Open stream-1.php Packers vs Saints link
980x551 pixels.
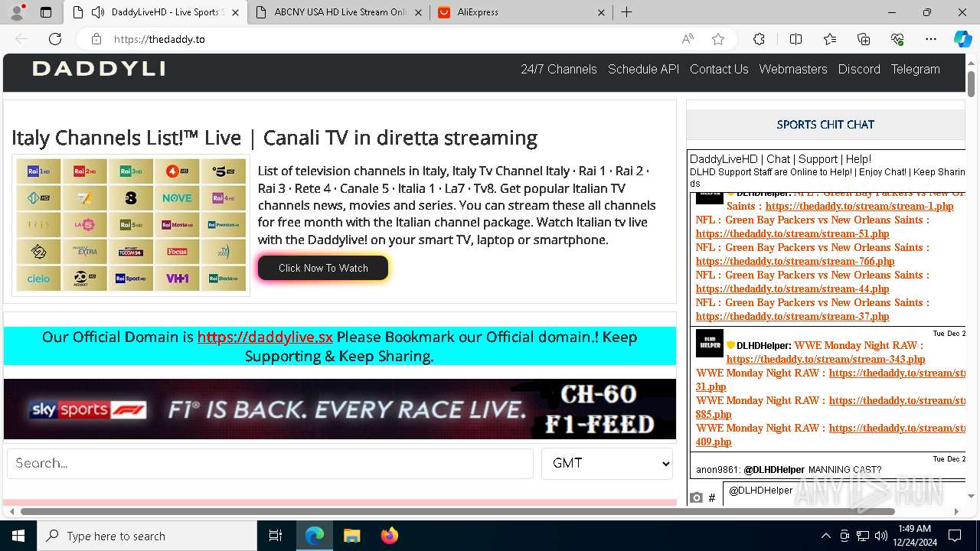click(x=859, y=206)
